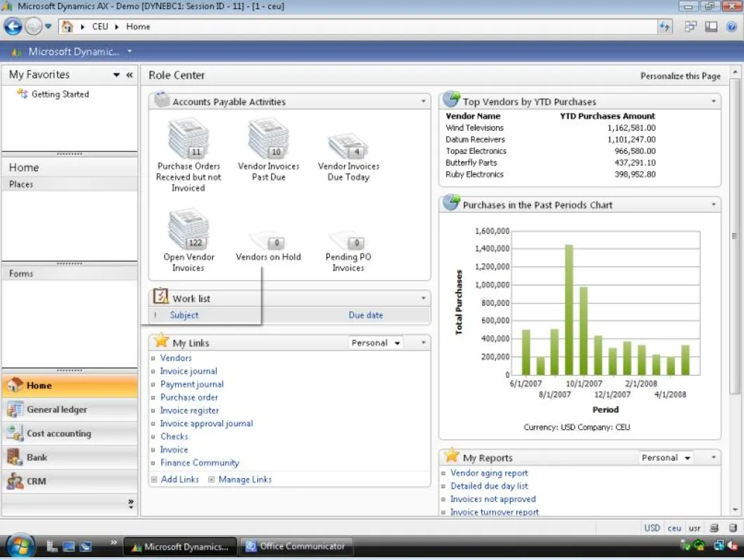Click Personalize this Page link

pos(680,76)
